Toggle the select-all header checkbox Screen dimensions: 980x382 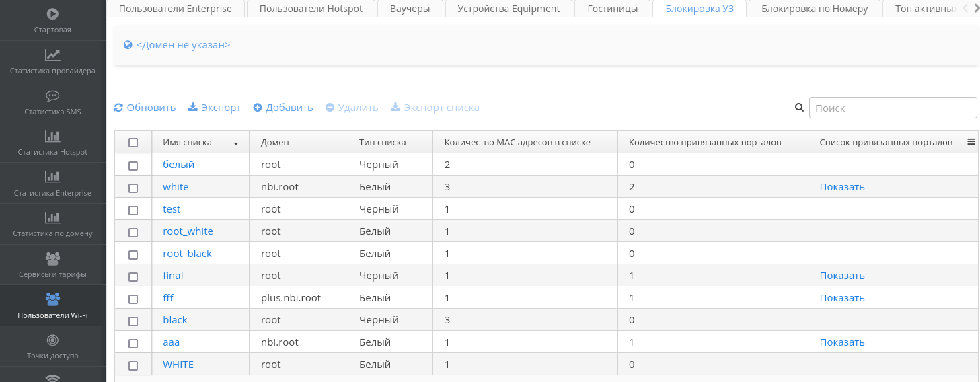point(133,143)
